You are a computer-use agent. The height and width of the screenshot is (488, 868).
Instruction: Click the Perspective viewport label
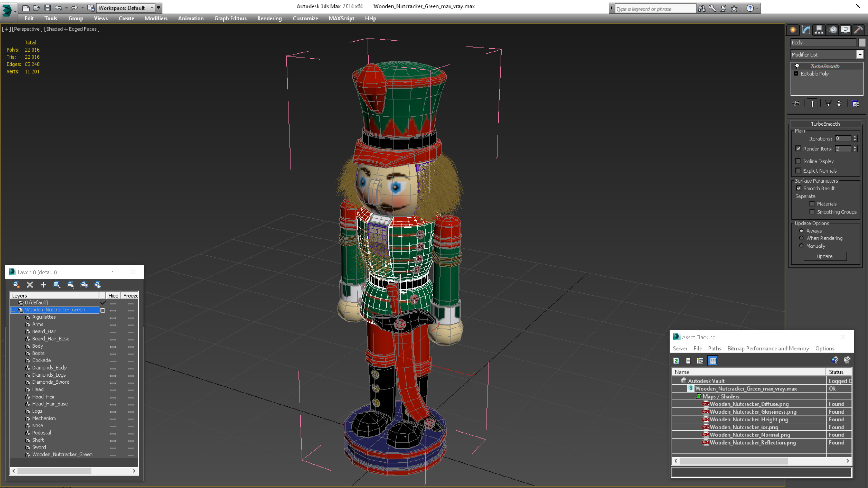pos(27,29)
